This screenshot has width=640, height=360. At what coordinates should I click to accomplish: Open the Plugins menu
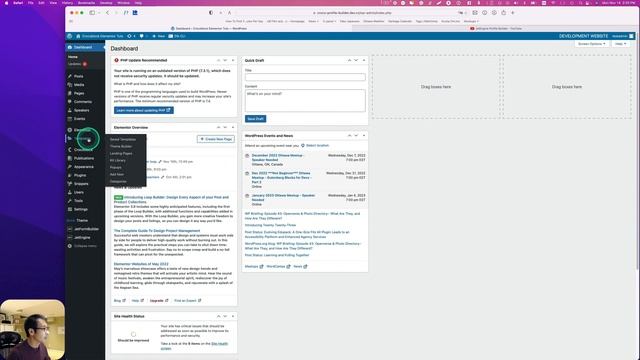click(80, 176)
